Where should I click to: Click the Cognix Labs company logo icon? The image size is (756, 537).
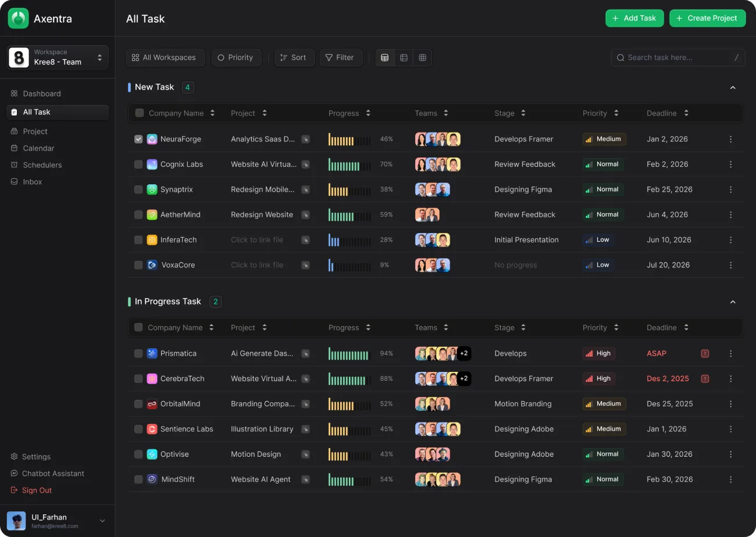click(x=152, y=164)
